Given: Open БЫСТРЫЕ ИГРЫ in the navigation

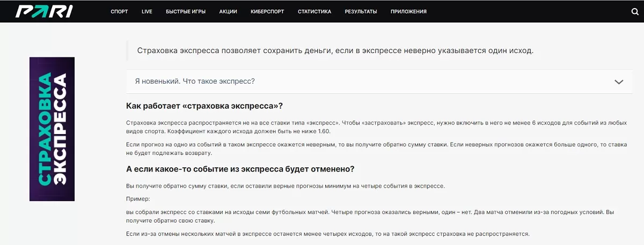Looking at the screenshot, I should tap(186, 11).
